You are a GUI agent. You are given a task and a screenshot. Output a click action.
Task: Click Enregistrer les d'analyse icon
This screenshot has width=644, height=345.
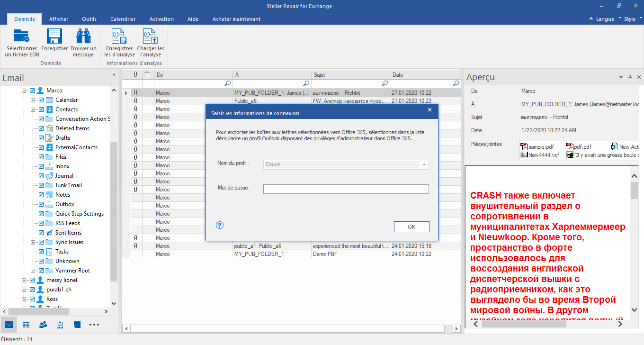click(x=119, y=36)
